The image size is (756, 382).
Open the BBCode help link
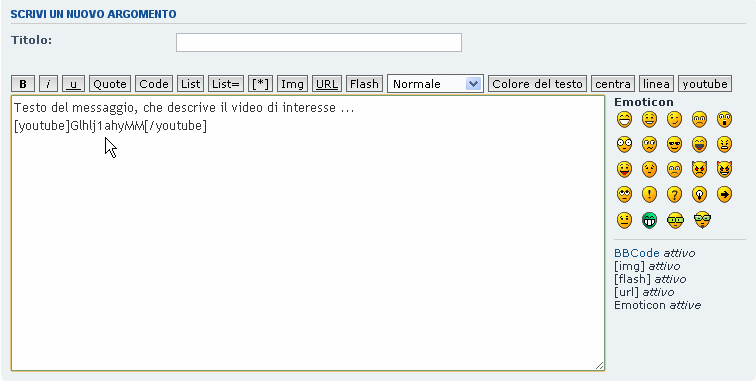point(636,253)
